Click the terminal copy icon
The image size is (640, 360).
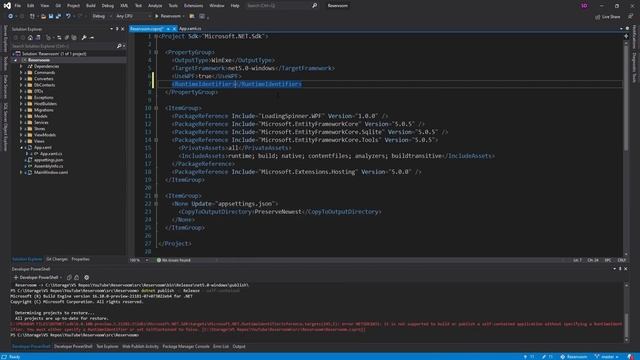click(x=69, y=278)
